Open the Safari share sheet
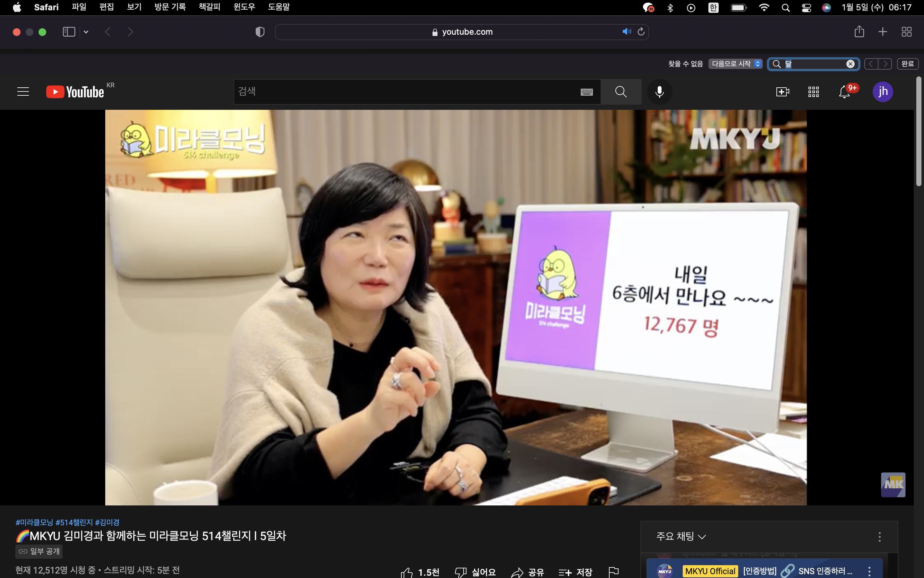924x578 pixels. 859,31
